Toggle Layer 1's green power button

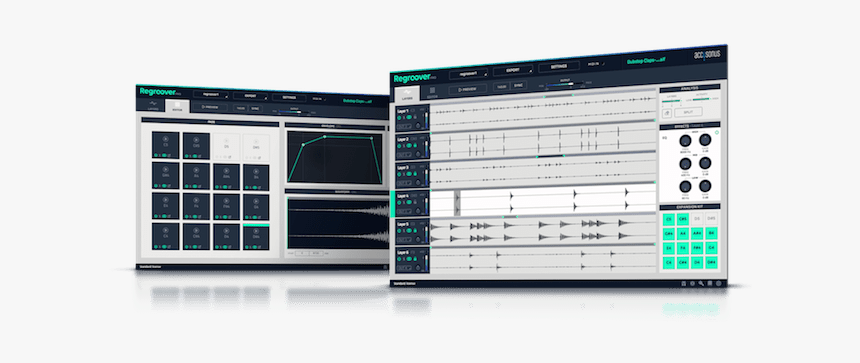tap(399, 117)
